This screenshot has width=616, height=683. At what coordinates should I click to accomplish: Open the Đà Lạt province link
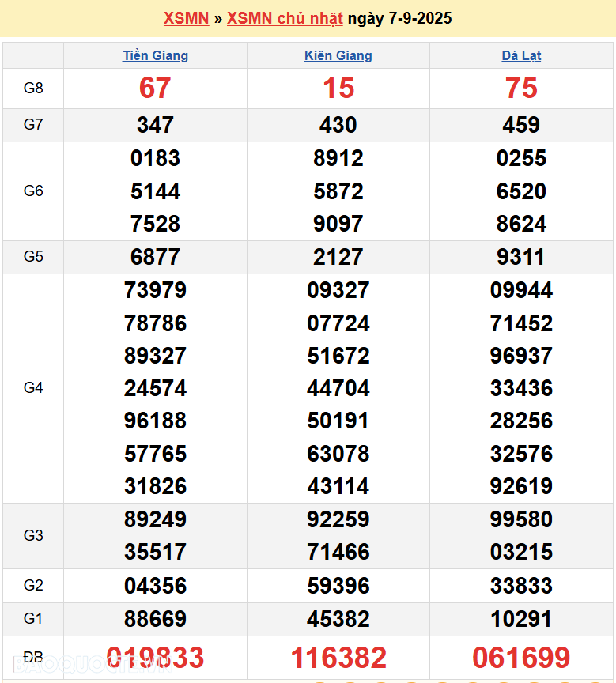(521, 56)
